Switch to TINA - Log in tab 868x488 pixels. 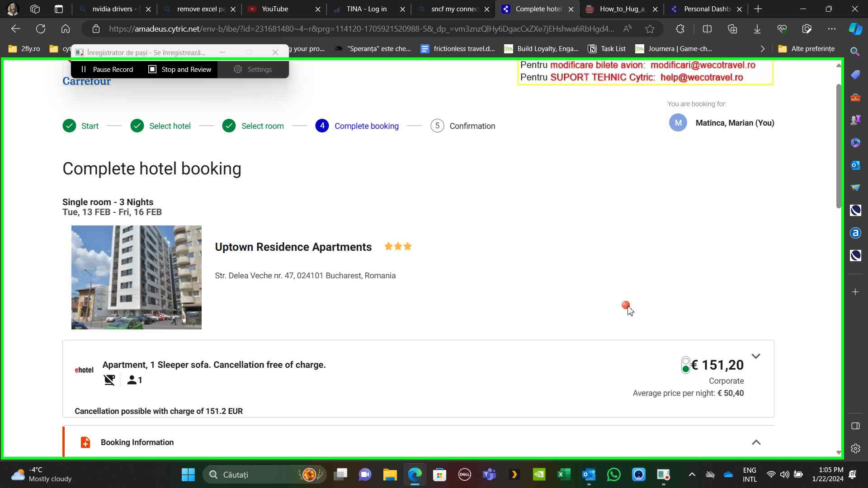pos(366,9)
